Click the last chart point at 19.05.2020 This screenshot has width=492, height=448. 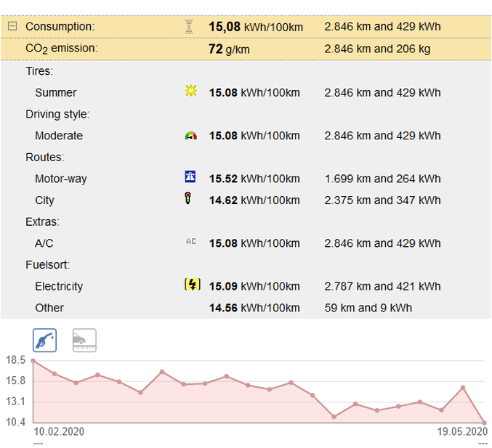pos(484,422)
